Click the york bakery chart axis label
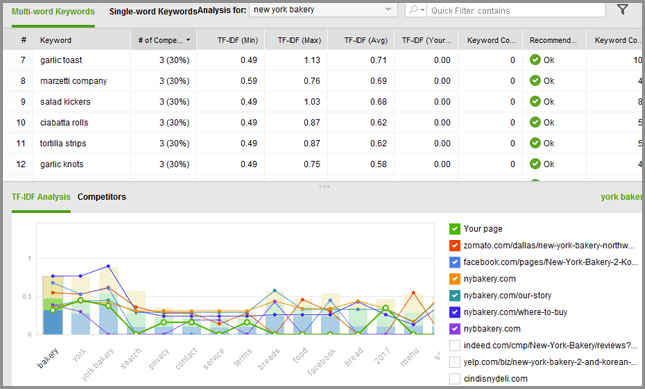Viewport: 645px width, 389px height. point(97,364)
